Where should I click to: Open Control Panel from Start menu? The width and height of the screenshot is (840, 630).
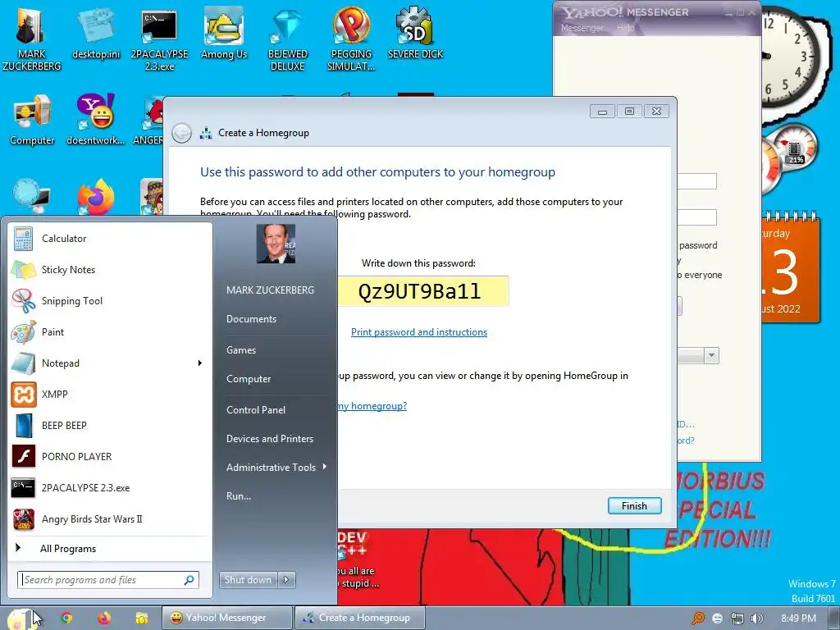click(256, 410)
